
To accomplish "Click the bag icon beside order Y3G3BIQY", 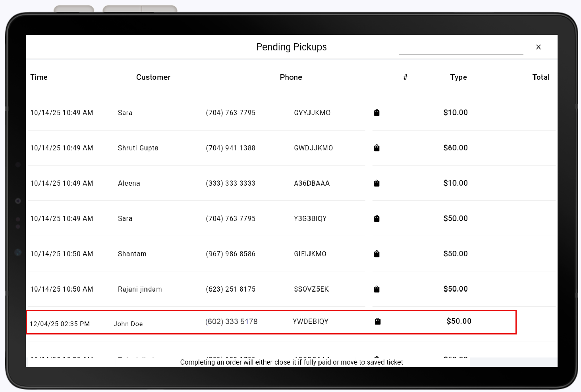I will click(376, 219).
